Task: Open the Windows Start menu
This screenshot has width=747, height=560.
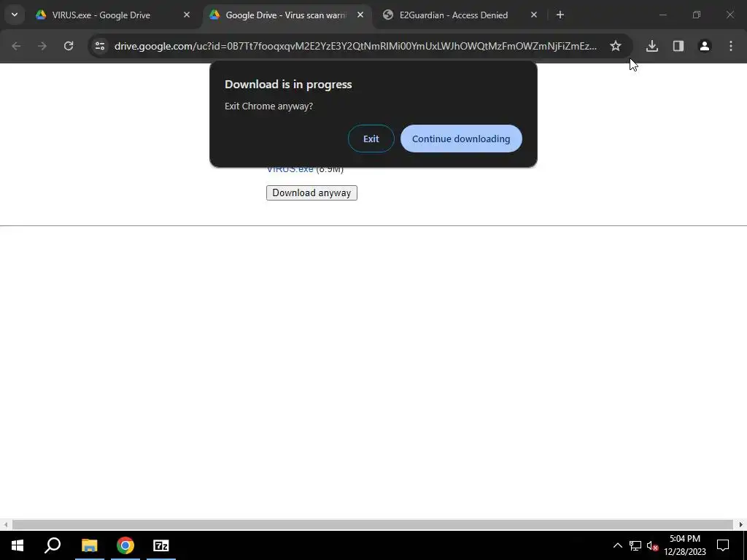Action: coord(18,545)
